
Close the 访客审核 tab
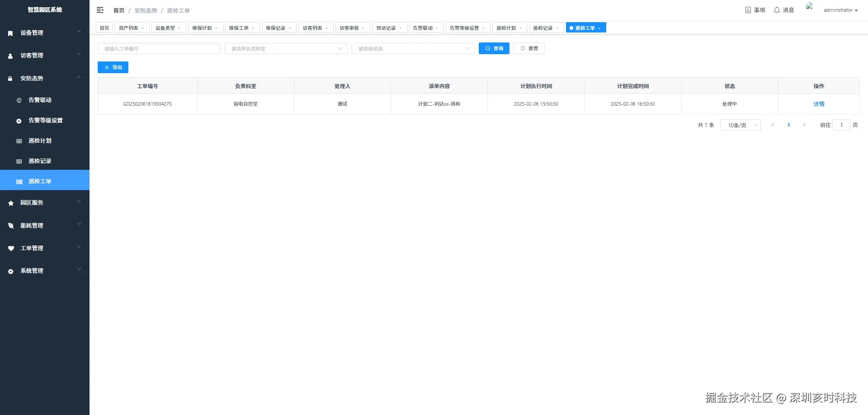pyautogui.click(x=363, y=28)
